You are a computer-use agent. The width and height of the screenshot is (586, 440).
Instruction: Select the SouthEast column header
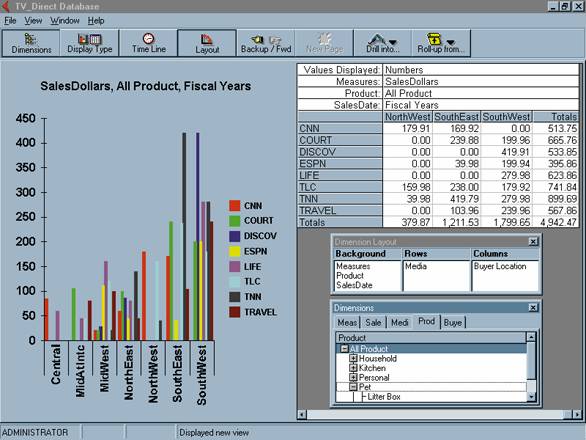(456, 117)
